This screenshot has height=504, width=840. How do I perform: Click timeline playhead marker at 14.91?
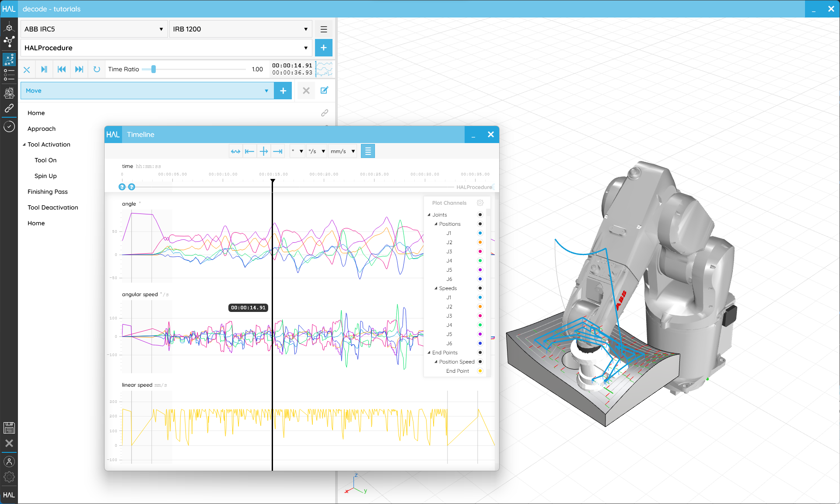pos(273,181)
